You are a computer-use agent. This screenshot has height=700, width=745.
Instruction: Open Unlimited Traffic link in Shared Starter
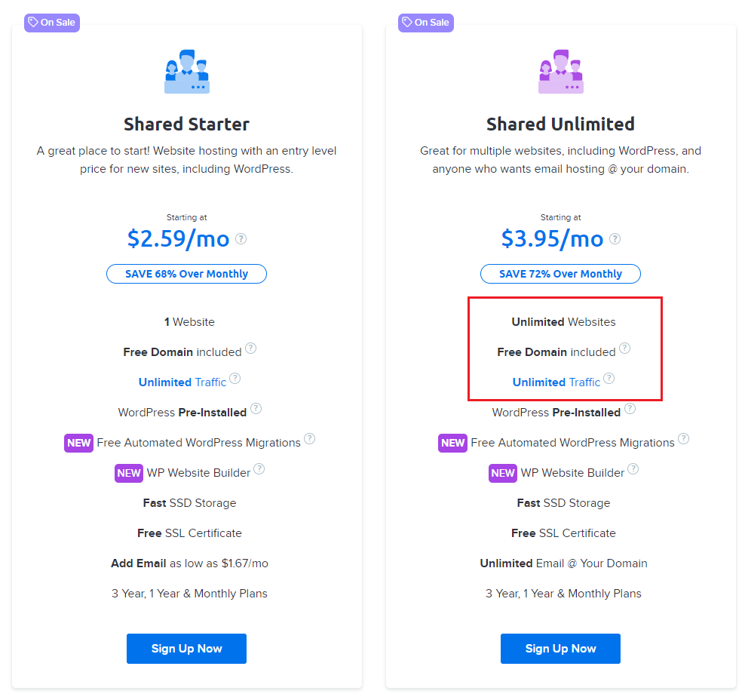coord(182,382)
